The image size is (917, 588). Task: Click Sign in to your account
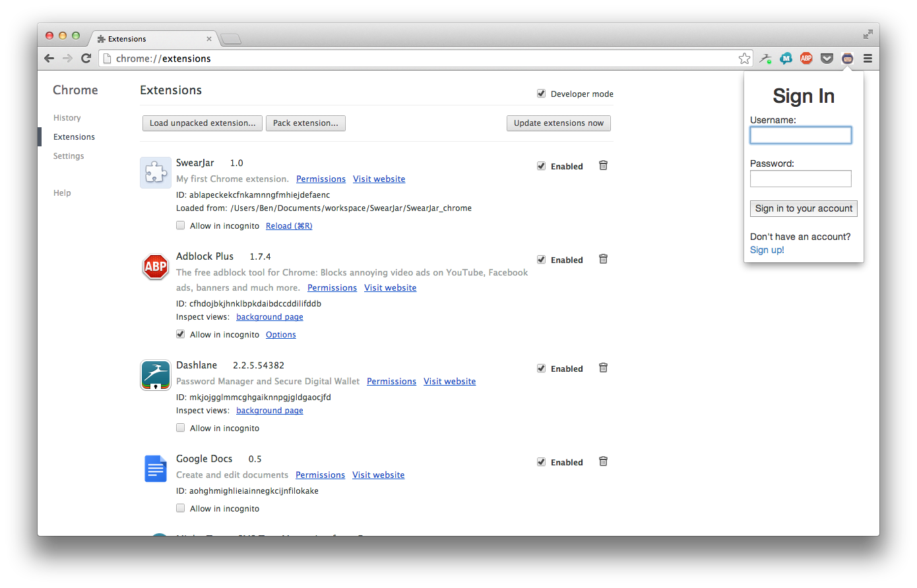[x=804, y=208]
